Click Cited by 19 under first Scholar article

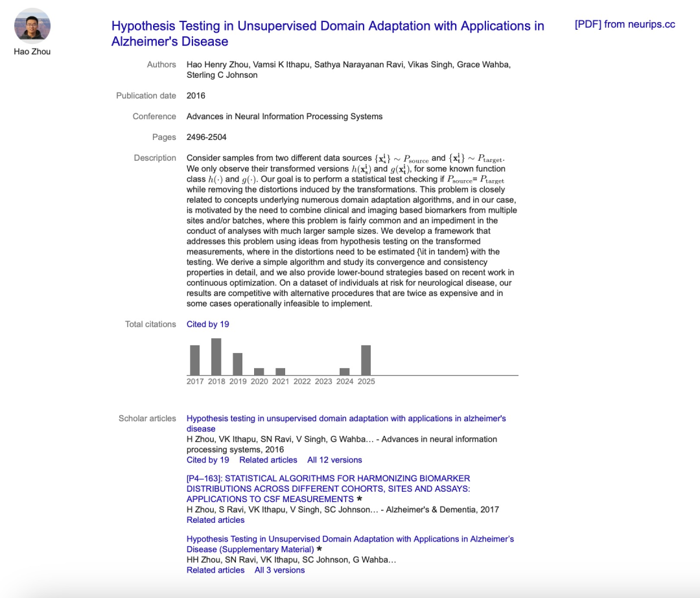[207, 460]
